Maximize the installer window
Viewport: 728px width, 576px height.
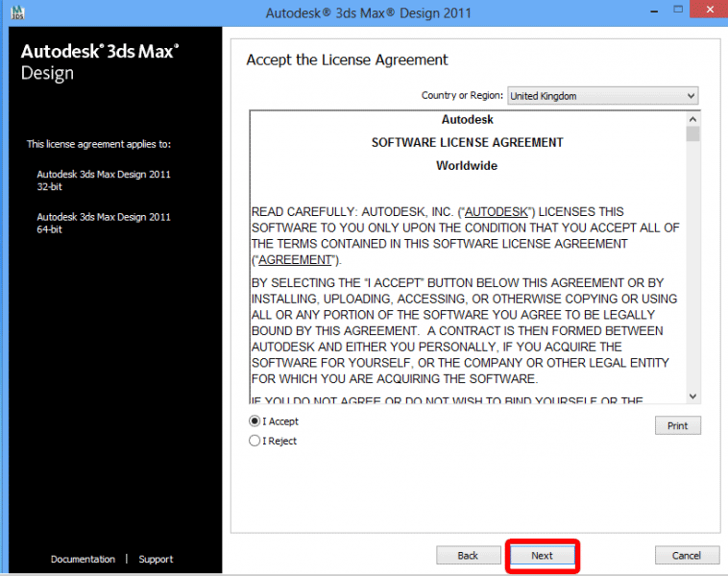pyautogui.click(x=678, y=10)
